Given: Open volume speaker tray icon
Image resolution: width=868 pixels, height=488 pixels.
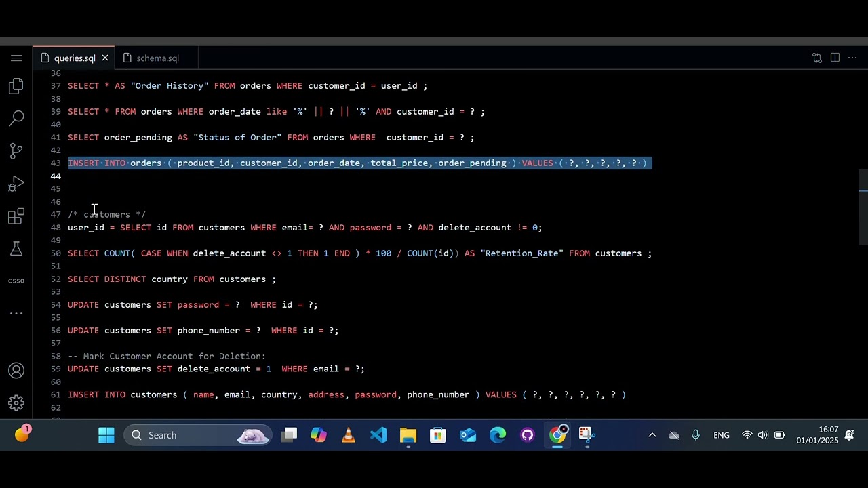Looking at the screenshot, I should (763, 435).
